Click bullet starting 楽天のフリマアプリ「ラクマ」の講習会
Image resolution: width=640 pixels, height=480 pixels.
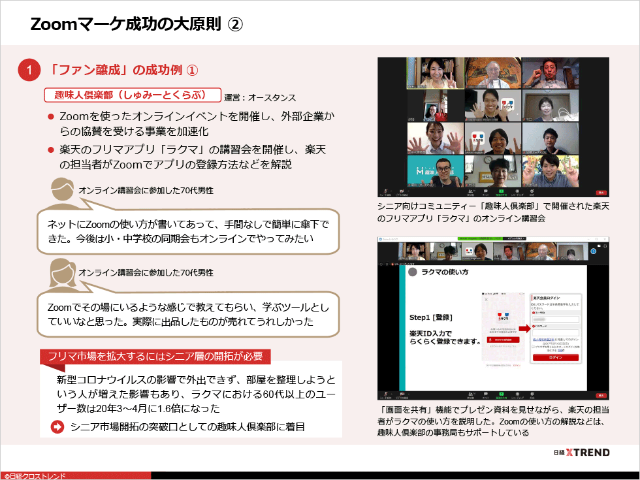193,157
